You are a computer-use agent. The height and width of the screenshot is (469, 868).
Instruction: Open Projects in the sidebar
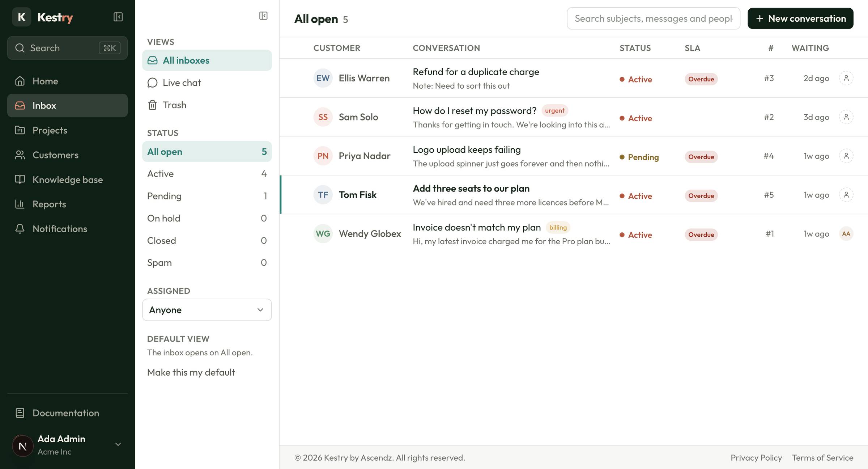point(67,130)
